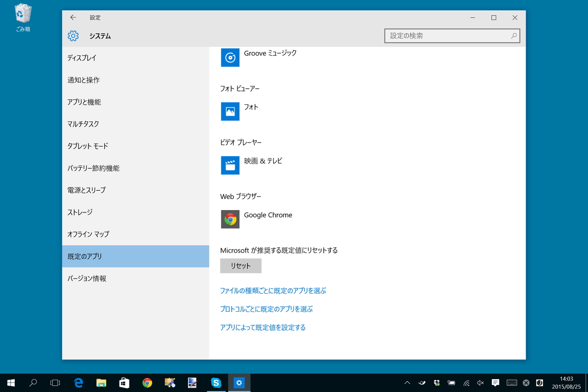Select アプリと機能 in the sidebar
Image resolution: width=588 pixels, height=392 pixels.
[x=136, y=102]
